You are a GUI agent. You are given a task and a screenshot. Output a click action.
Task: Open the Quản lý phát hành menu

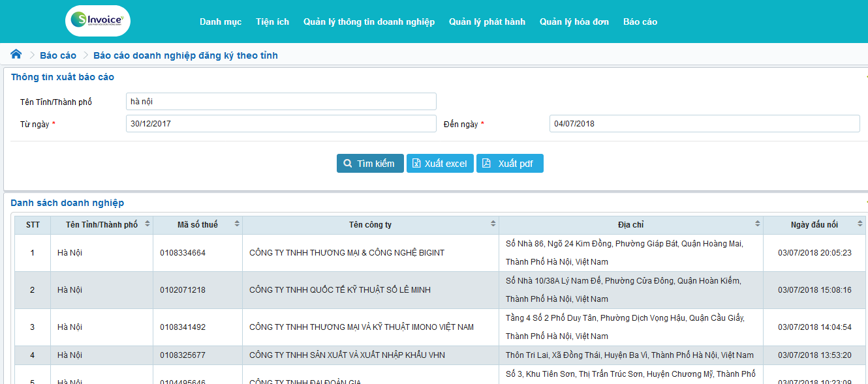[x=487, y=22]
